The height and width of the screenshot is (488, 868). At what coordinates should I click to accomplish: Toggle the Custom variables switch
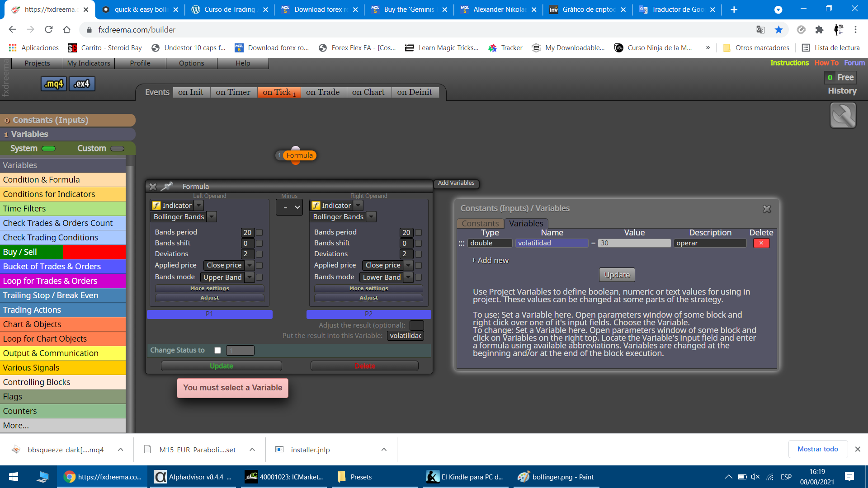click(117, 148)
